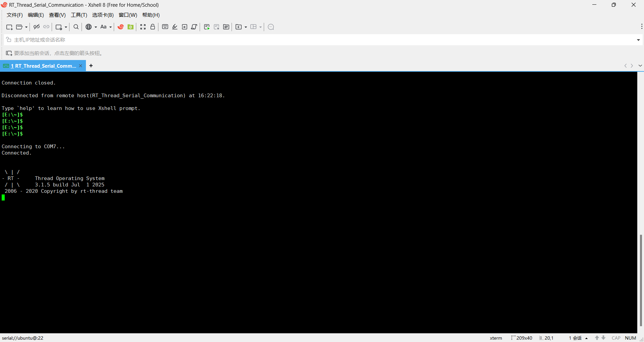Close the RT_Thread_Serial_Comm... tab
Screen dimensions: 644x342
tap(81, 66)
